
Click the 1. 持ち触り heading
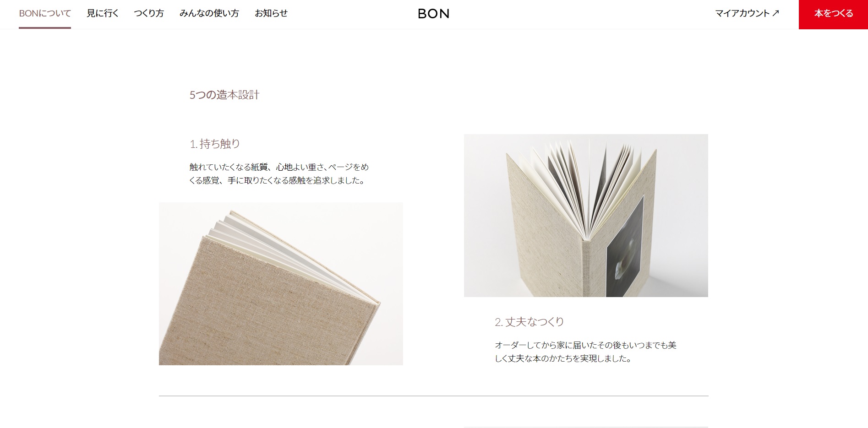click(215, 144)
